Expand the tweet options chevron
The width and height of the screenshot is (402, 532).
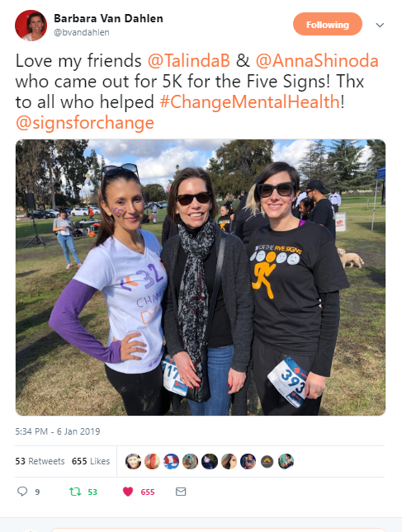pyautogui.click(x=380, y=25)
